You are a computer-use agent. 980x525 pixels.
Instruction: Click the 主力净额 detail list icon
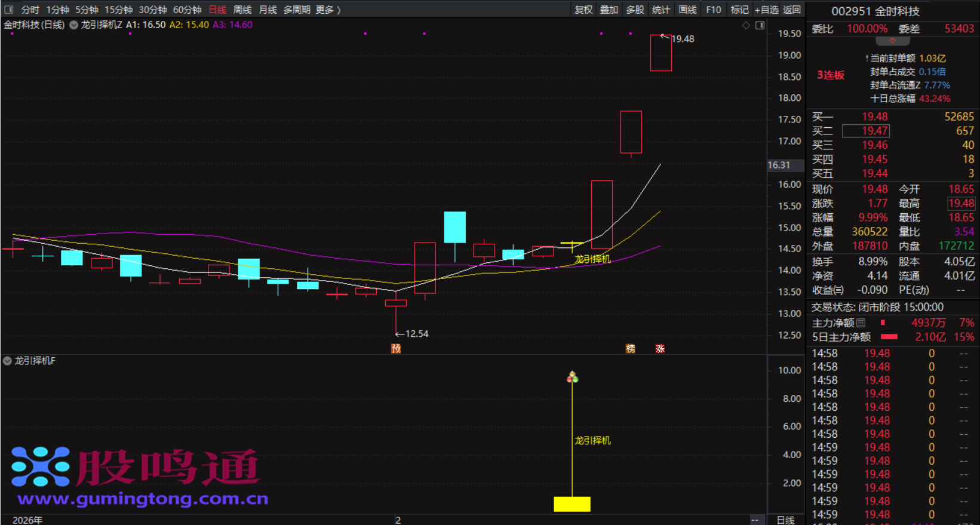861,323
